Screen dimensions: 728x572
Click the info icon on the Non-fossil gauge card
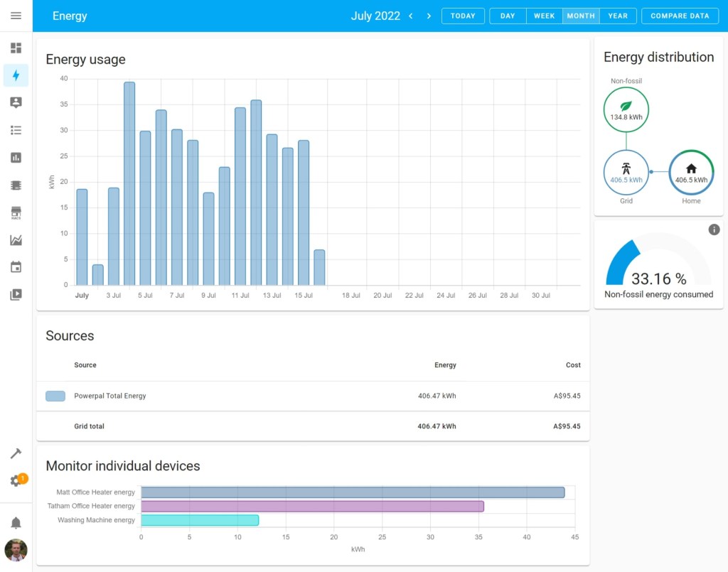pyautogui.click(x=714, y=230)
